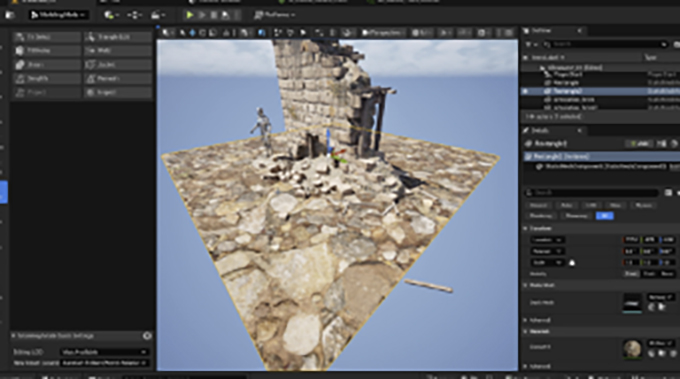
Task: Click the material sphere thumbnail
Action: [x=632, y=348]
